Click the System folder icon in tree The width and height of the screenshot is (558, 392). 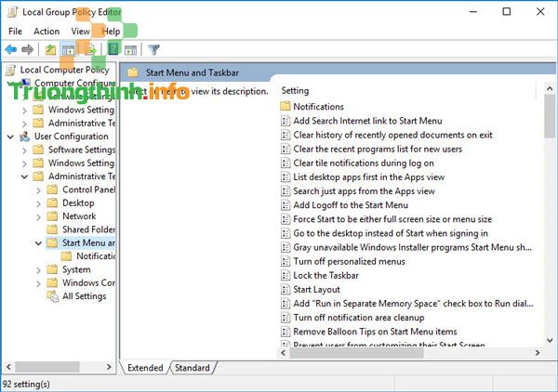[x=52, y=269]
